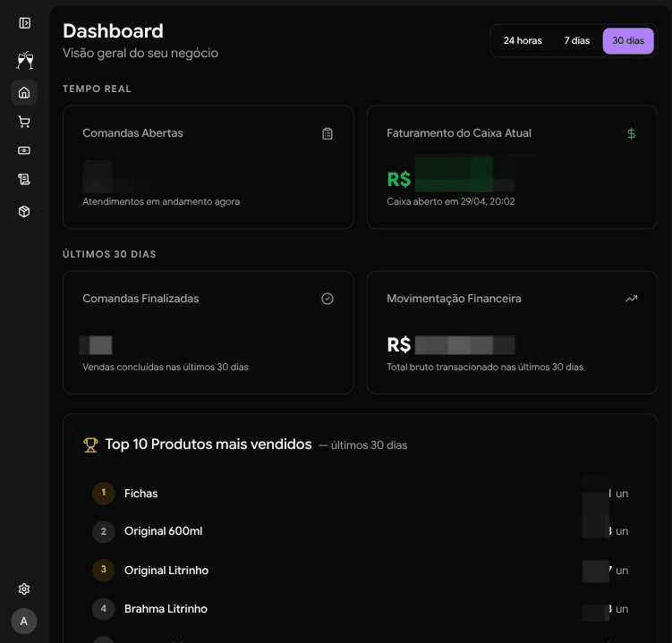Image resolution: width=672 pixels, height=643 pixels.
Task: Open the cash register money sidebar icon
Action: tap(24, 150)
